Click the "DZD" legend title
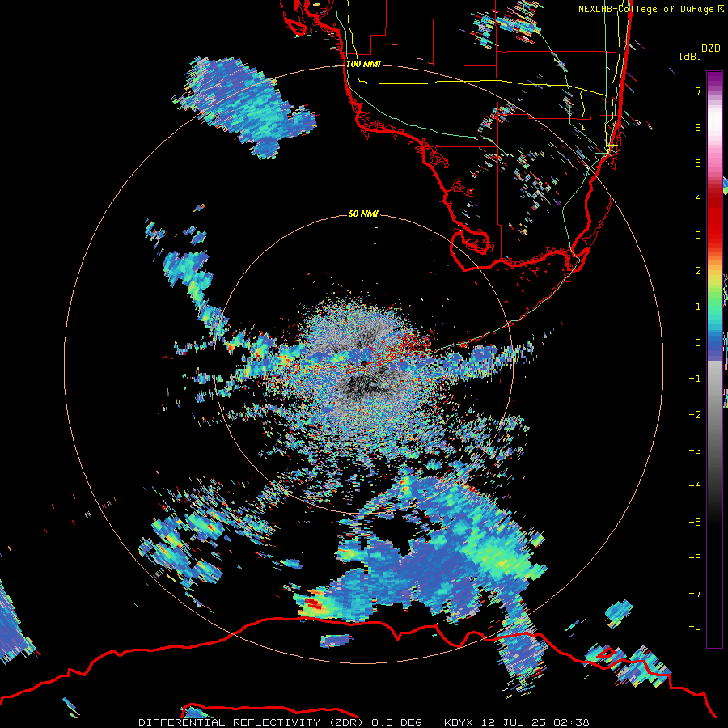Image resolution: width=728 pixels, height=728 pixels. pyautogui.click(x=711, y=49)
